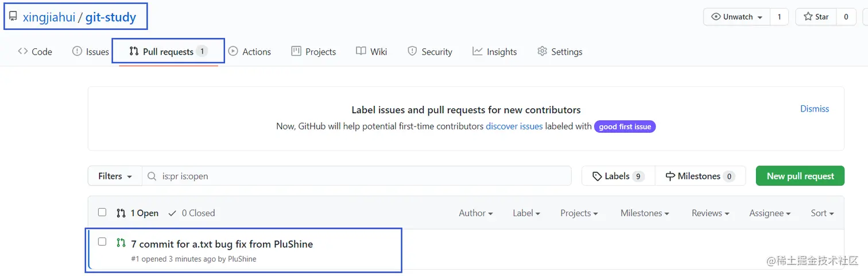Click the open pull request status icon
Screen dimensions: 868x276
tap(121, 243)
